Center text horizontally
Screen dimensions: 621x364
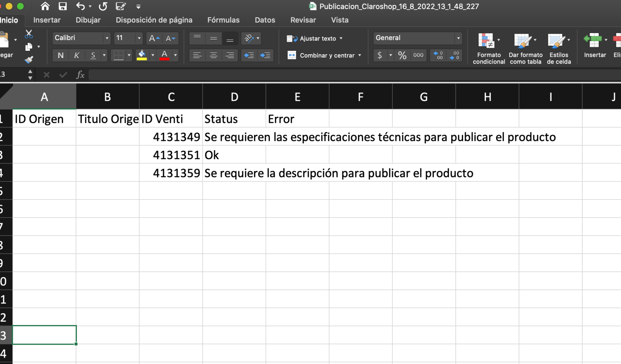(x=213, y=55)
